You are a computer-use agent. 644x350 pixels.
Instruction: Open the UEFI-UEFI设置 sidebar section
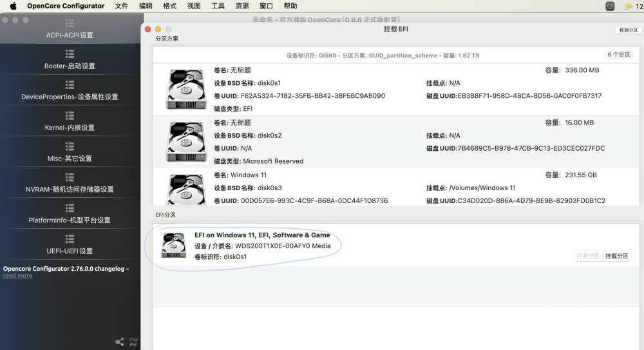pyautogui.click(x=70, y=245)
